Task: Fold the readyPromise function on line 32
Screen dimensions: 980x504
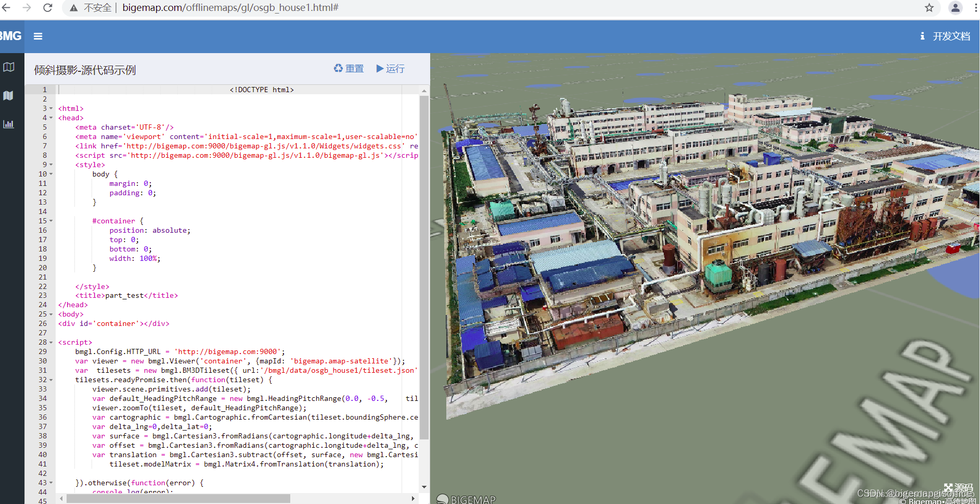Action: pyautogui.click(x=51, y=380)
